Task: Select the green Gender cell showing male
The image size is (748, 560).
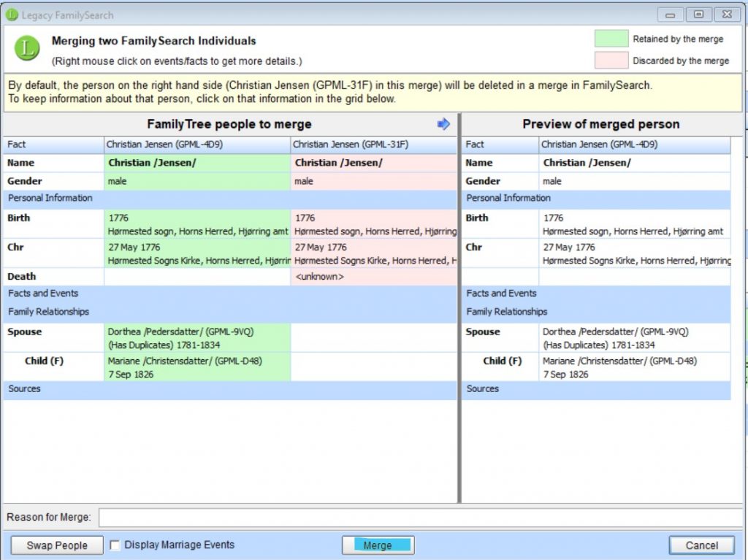Action: pos(197,181)
